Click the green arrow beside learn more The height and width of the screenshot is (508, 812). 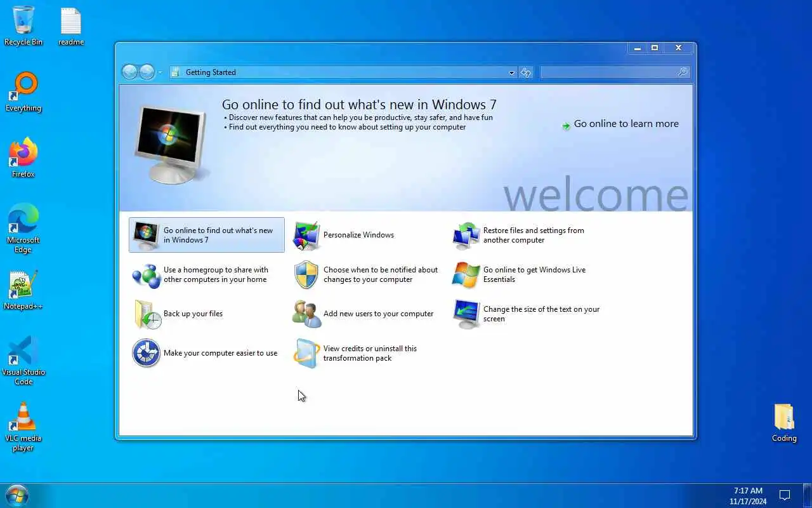pos(566,126)
